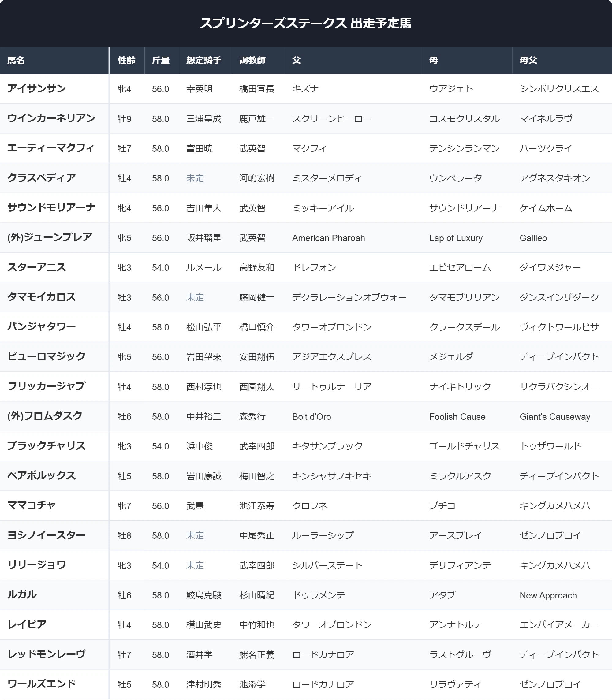Click the 調教師 column header
Image resolution: width=612 pixels, height=700 pixels.
(258, 61)
